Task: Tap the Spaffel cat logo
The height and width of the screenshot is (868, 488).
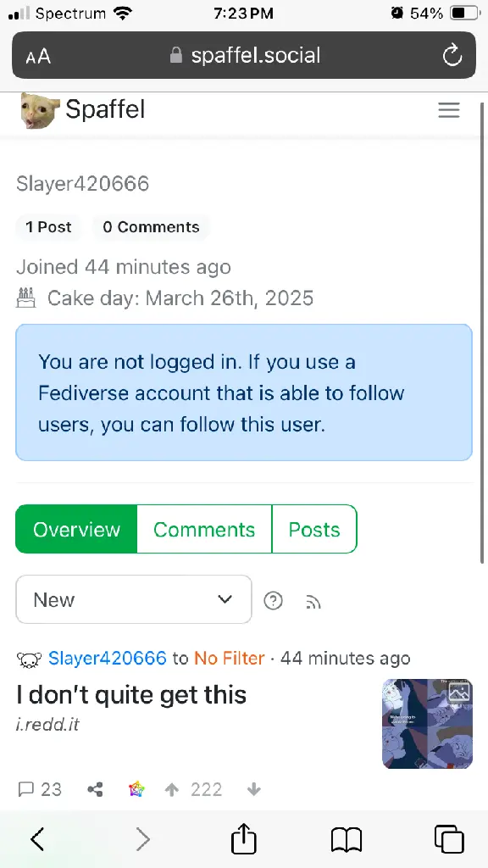Action: click(x=40, y=109)
